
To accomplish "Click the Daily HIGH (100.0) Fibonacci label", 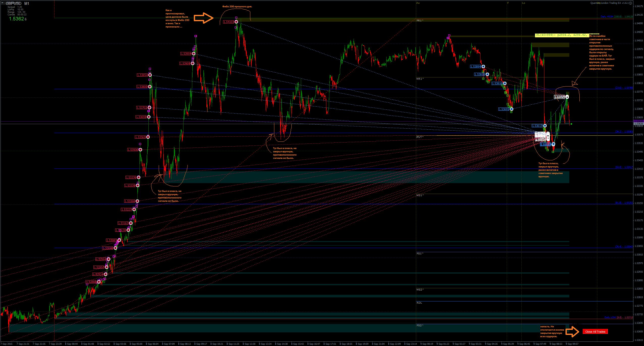I will (x=616, y=17).
